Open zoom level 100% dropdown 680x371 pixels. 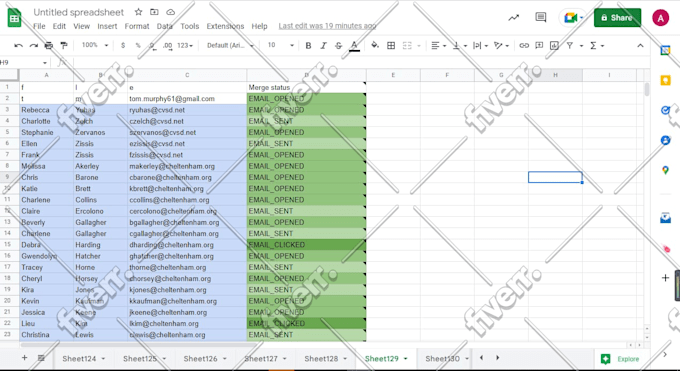click(x=95, y=45)
